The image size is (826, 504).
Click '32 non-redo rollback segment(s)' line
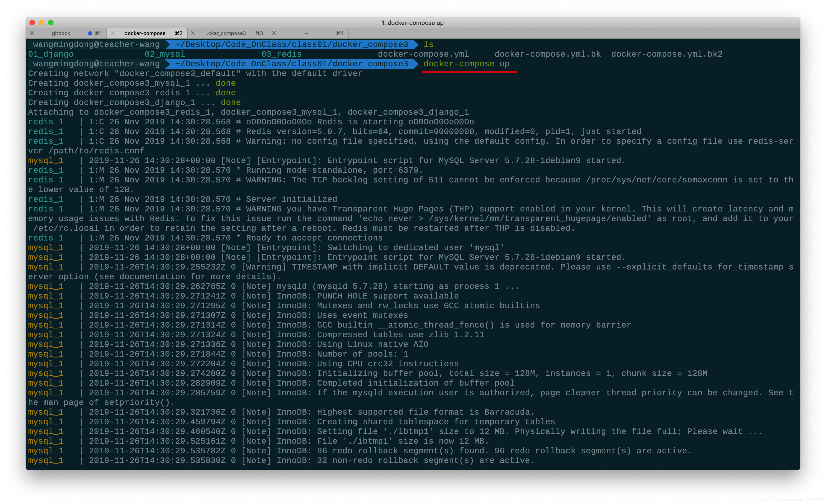[x=281, y=461]
